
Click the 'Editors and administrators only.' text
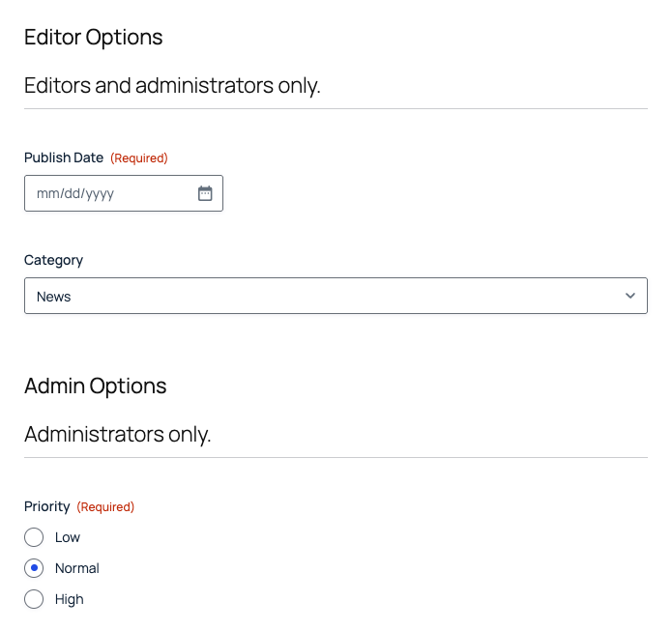pos(172,85)
